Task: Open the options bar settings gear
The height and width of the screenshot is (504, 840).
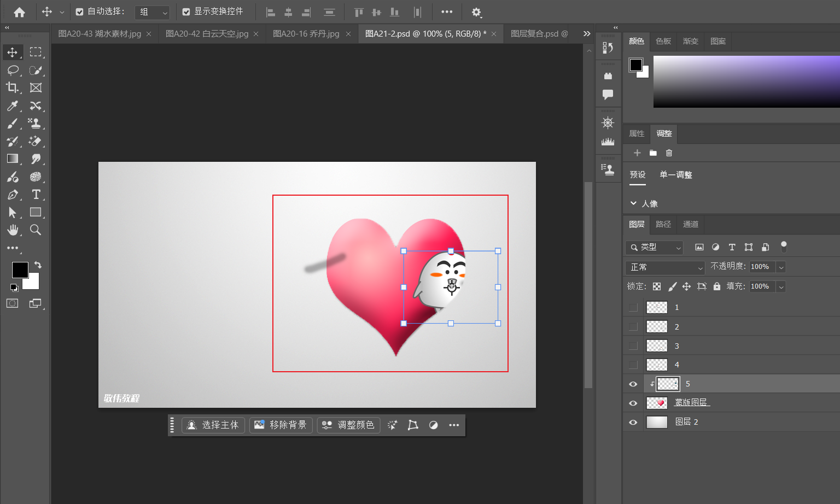Action: click(476, 12)
